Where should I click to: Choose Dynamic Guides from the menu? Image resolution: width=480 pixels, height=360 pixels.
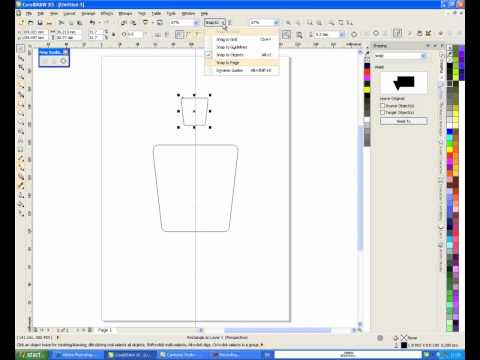[242, 70]
